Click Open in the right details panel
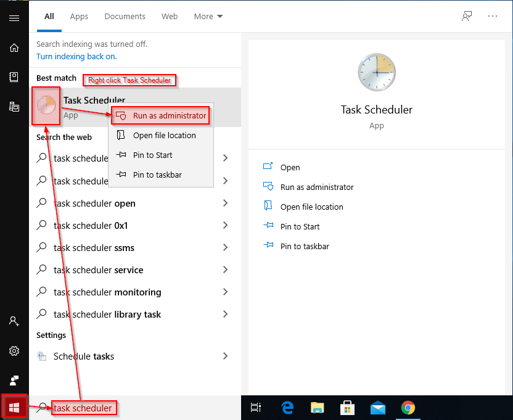The height and width of the screenshot is (420, 513). pos(290,167)
